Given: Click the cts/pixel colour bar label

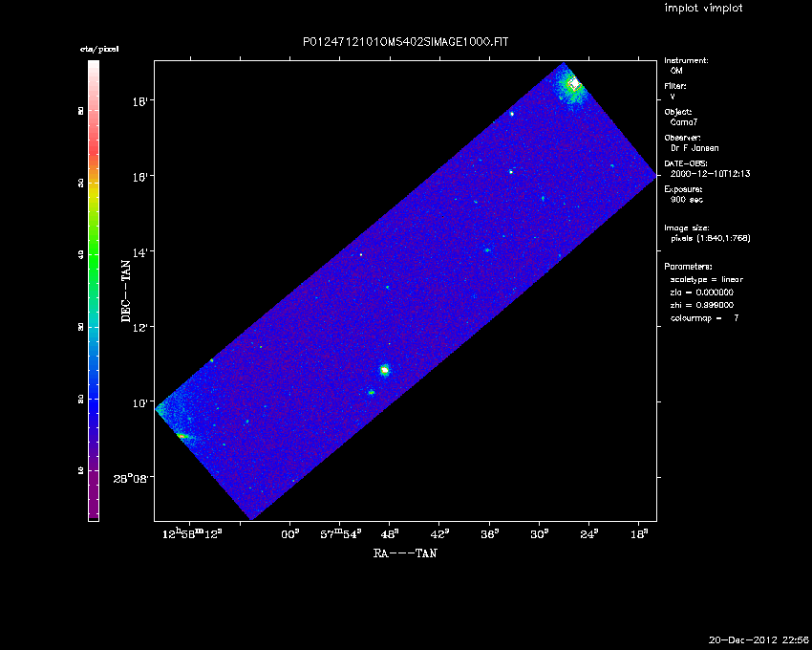Looking at the screenshot, I should coord(93,48).
